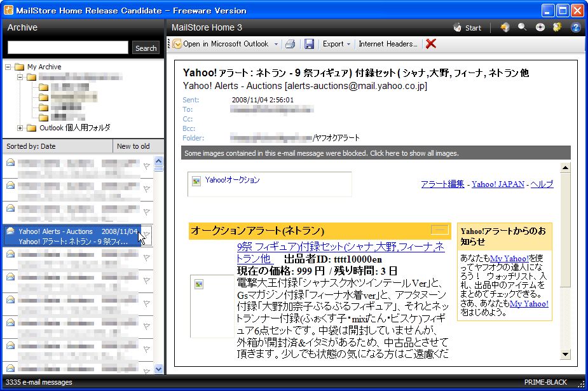Collapse the My Archive tree node
The width and height of the screenshot is (588, 391).
(x=8, y=67)
